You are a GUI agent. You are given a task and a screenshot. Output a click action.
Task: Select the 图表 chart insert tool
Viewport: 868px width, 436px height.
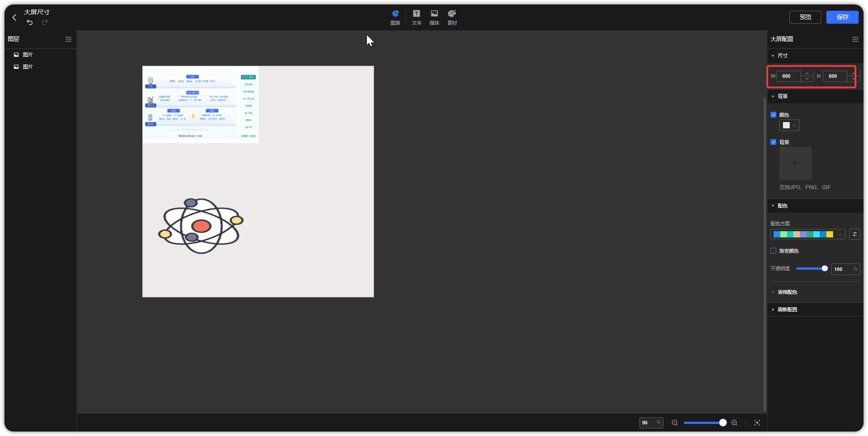395,17
